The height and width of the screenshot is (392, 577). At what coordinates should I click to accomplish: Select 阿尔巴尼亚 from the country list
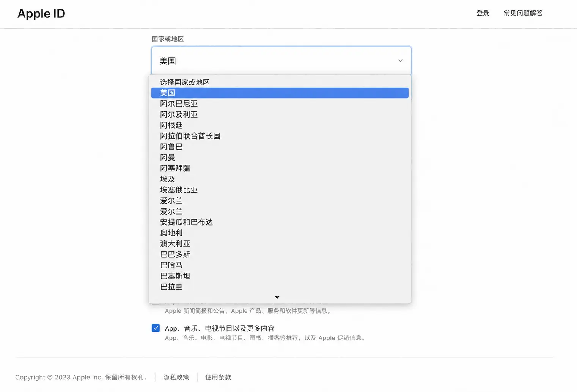tap(280, 104)
